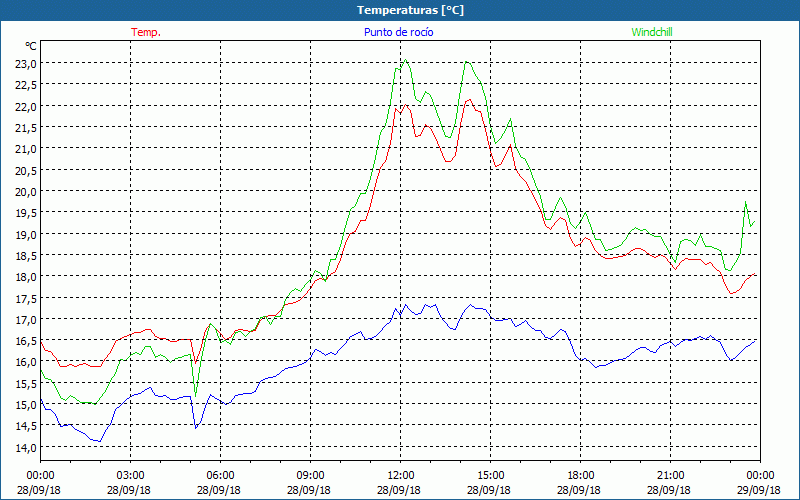
Task: Click the 16,5 y-axis value
Action: (x=26, y=341)
